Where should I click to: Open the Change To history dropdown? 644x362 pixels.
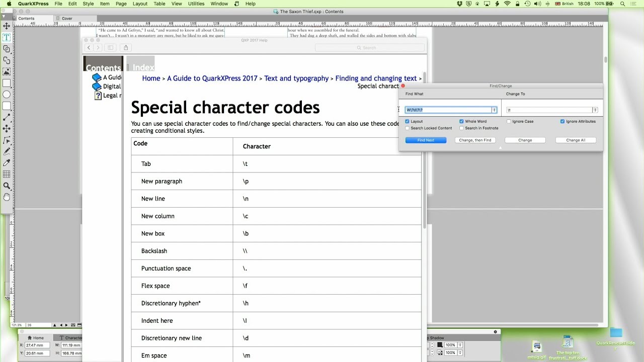pos(595,110)
